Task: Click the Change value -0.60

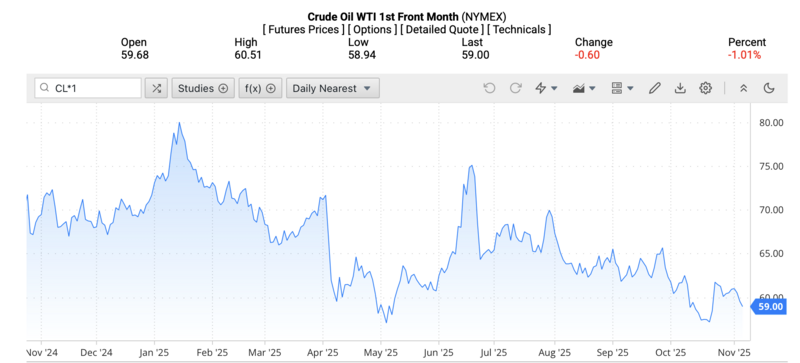Action: tap(587, 55)
